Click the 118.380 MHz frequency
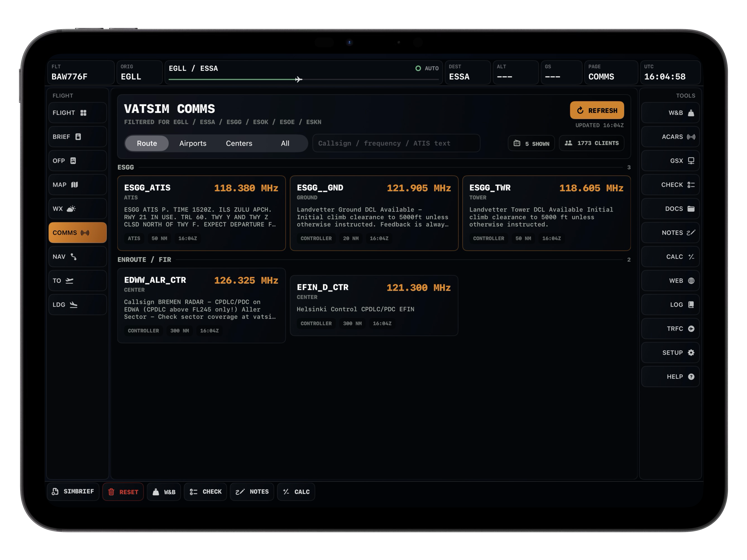 coord(246,188)
